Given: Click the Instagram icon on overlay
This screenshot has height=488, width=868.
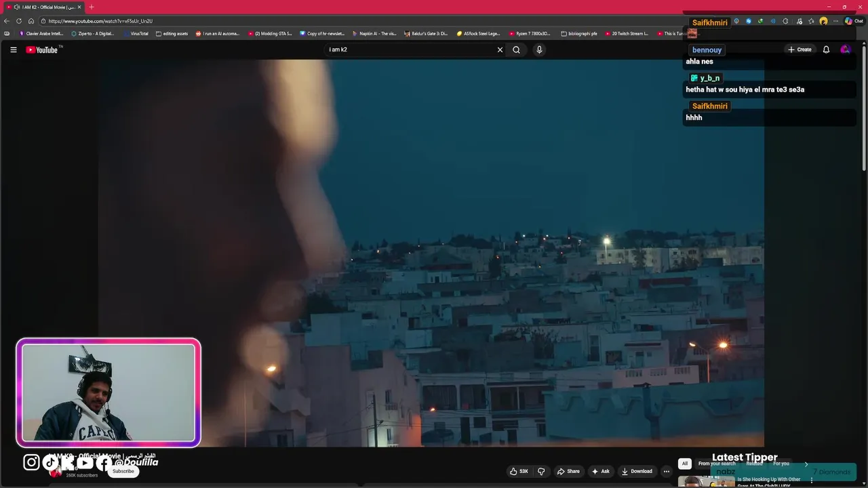Looking at the screenshot, I should (x=31, y=462).
